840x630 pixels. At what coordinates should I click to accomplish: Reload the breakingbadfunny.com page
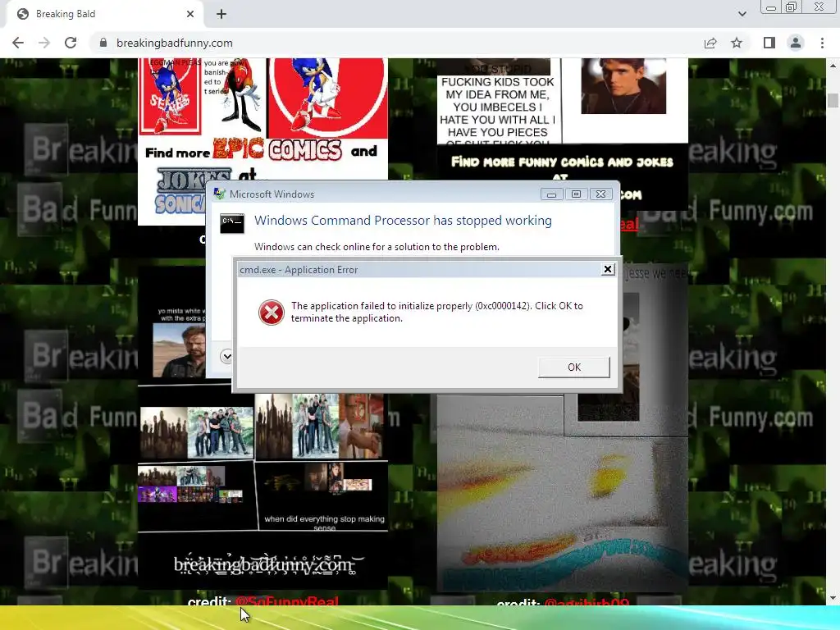71,43
